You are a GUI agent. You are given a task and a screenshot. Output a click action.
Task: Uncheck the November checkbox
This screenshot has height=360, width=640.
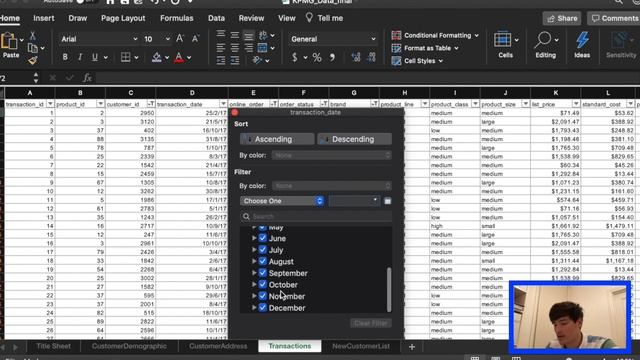click(x=262, y=296)
